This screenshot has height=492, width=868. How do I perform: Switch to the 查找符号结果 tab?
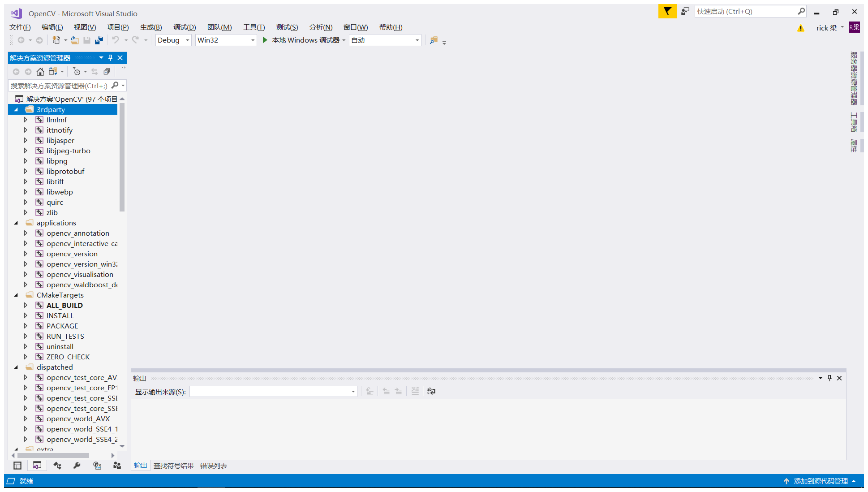(x=174, y=466)
